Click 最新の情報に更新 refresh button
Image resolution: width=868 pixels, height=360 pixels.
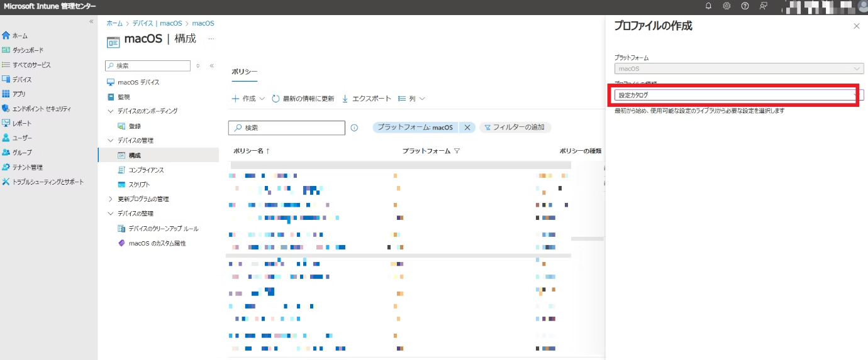coord(303,99)
